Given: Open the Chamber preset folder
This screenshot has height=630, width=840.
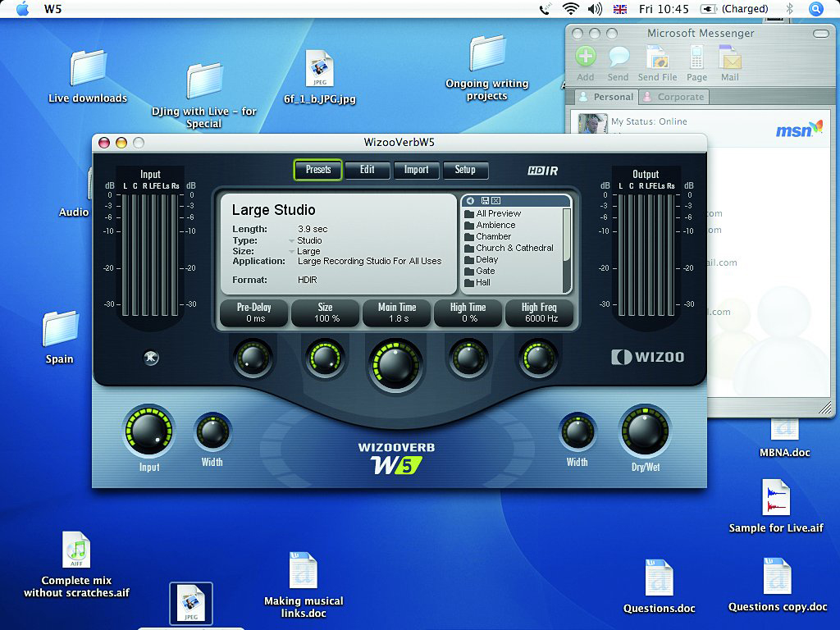Looking at the screenshot, I should pos(488,236).
